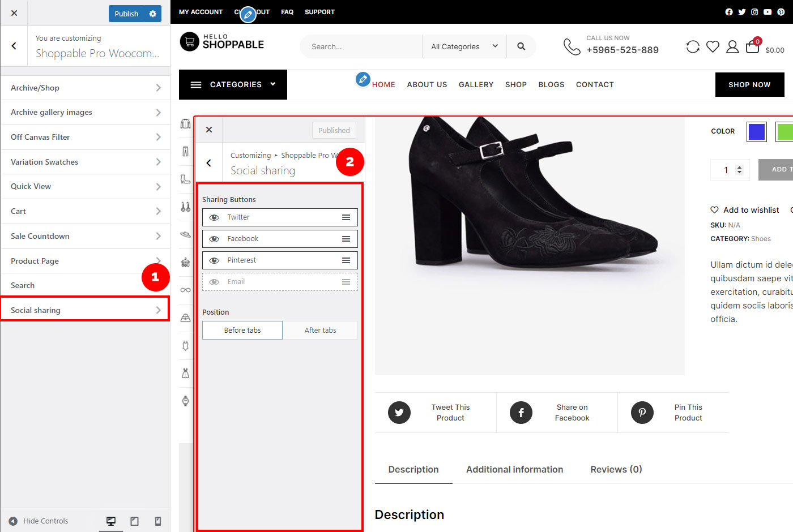Open the Instagram icon in the top bar
The image size is (793, 532).
click(754, 12)
